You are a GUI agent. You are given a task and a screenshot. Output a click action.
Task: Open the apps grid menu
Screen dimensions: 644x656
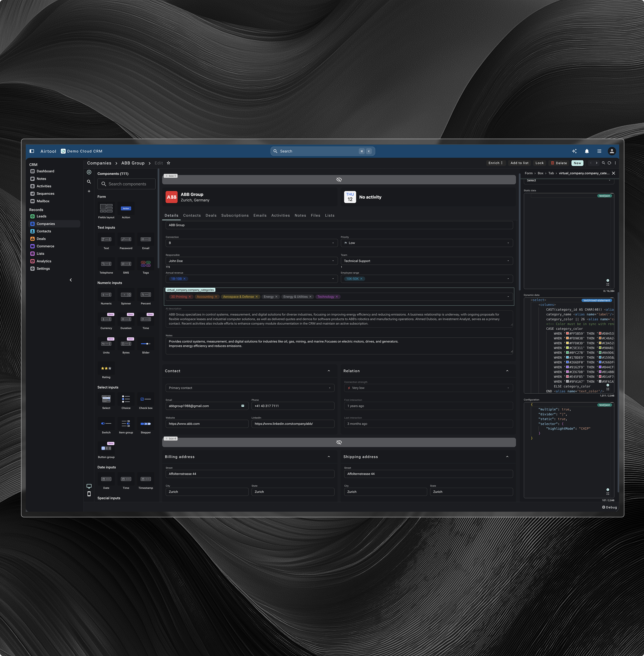point(599,151)
